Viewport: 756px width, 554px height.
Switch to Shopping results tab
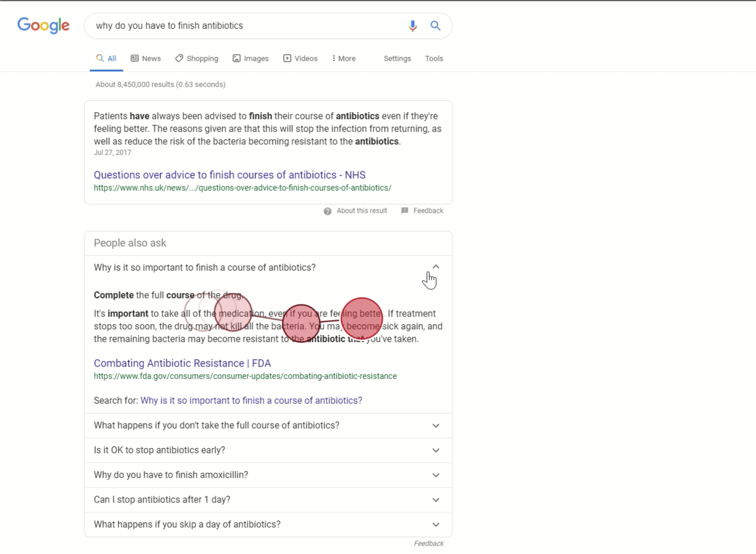click(197, 58)
